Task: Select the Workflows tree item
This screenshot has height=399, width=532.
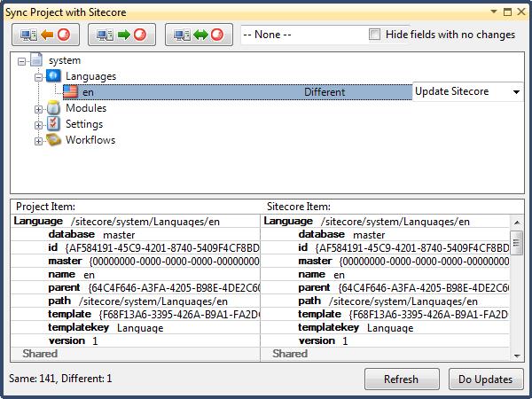Action: (x=90, y=140)
